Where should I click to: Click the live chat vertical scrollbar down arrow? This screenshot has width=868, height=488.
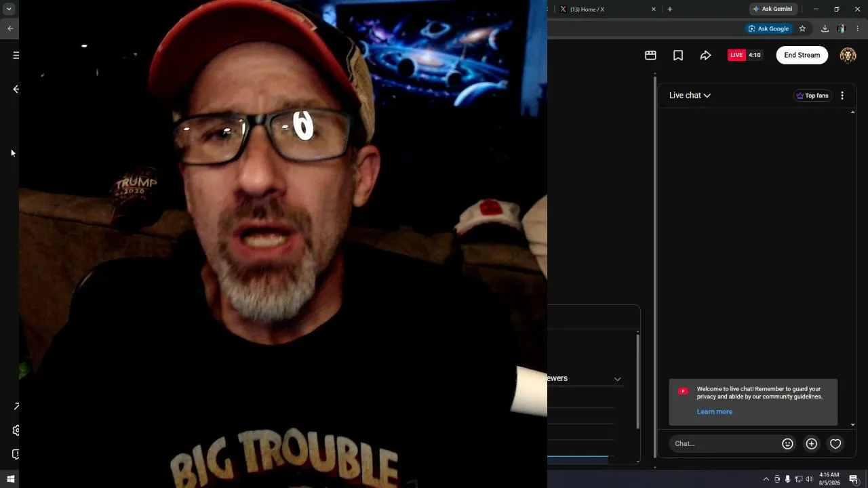853,425
